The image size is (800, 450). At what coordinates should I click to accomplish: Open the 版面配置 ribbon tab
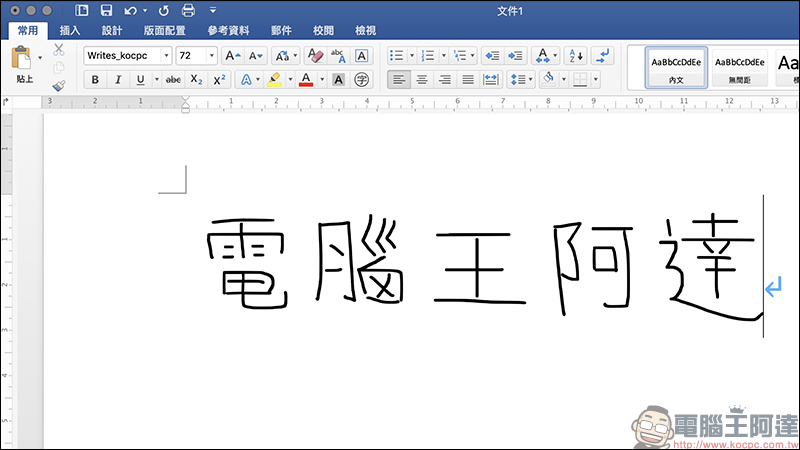point(165,31)
